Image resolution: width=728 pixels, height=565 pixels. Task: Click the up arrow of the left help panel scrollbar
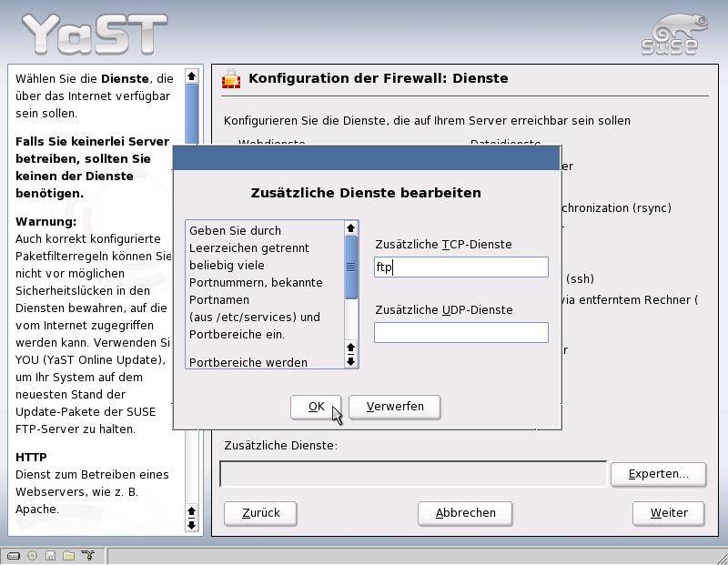click(x=191, y=76)
